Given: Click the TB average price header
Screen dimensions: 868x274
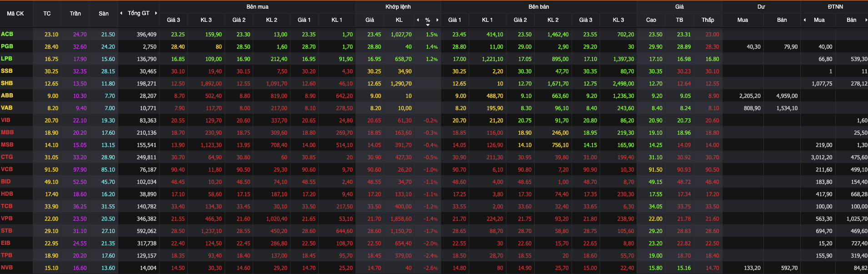Looking at the screenshot, I should pos(679,20).
